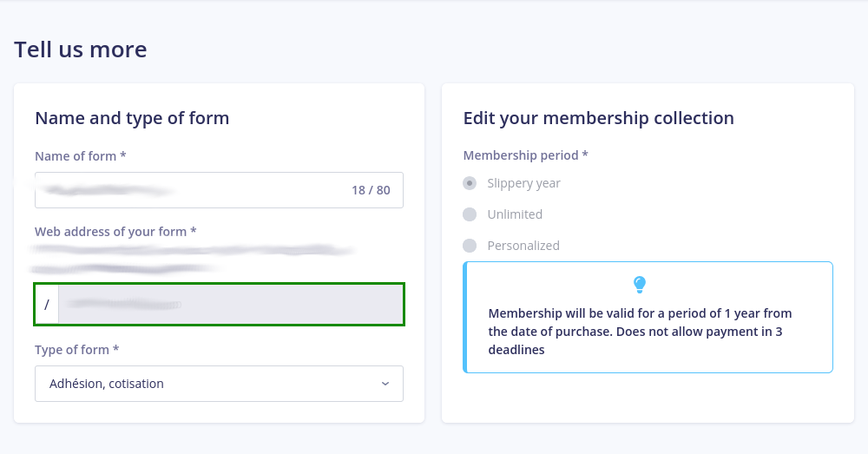Click the Slippery year label text
Image resolution: width=868 pixels, height=454 pixels.
click(523, 183)
